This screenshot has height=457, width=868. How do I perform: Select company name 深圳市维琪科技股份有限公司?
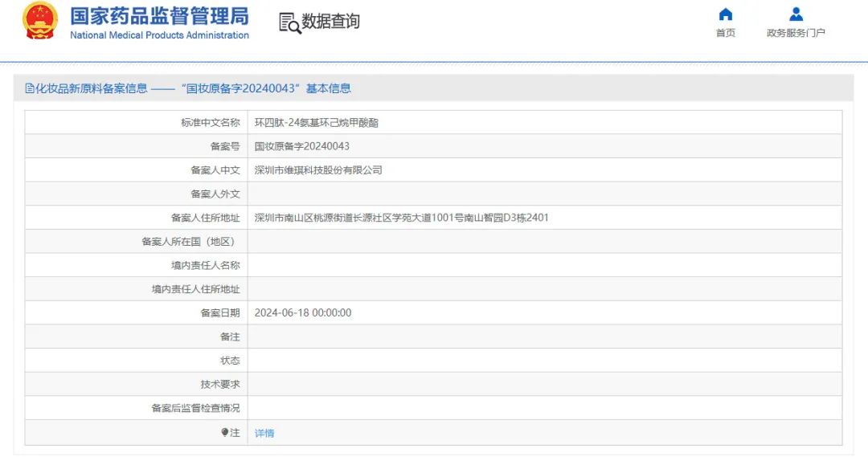[318, 170]
